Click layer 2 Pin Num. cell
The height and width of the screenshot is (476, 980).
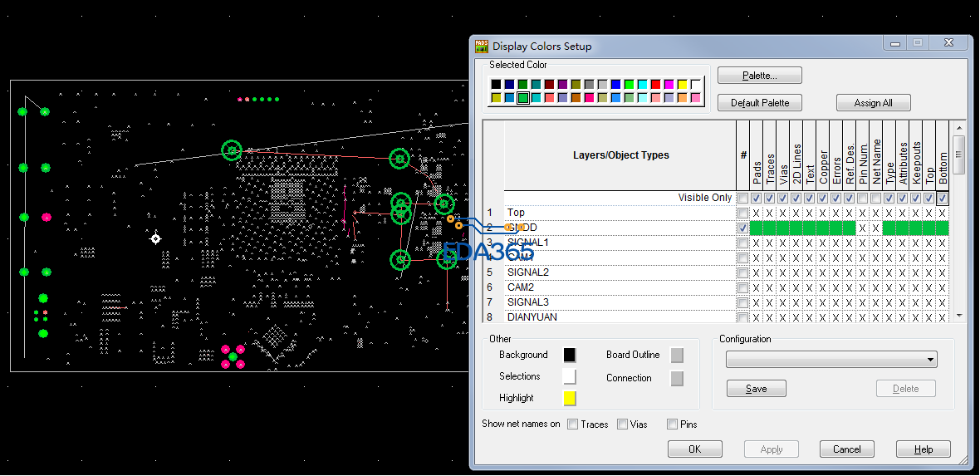click(863, 228)
